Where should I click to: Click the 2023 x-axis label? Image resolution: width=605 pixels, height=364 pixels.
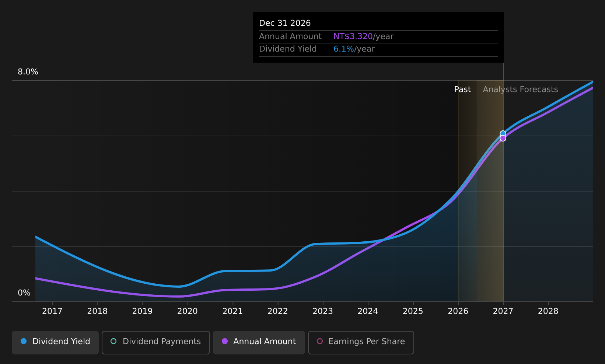coord(323,311)
